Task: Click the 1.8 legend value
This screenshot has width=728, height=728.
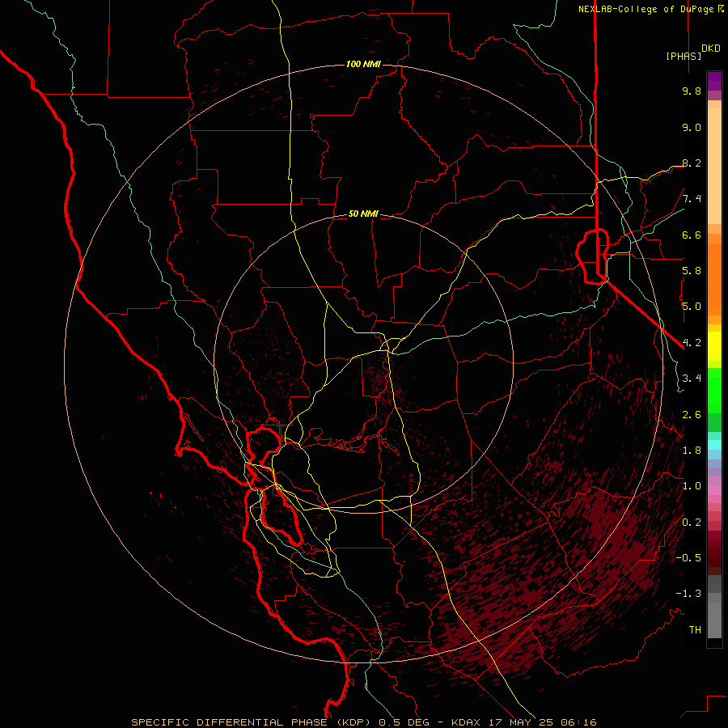Action: pos(692,451)
